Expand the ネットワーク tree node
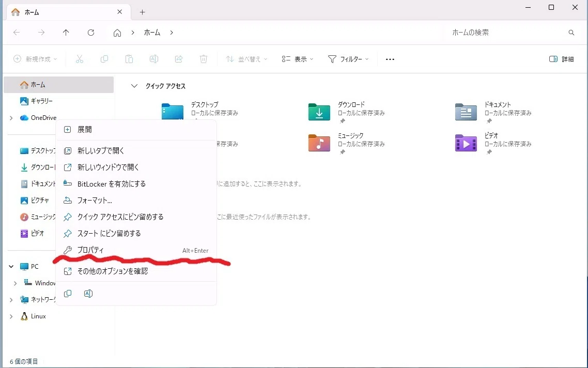The height and width of the screenshot is (368, 588). (x=11, y=300)
